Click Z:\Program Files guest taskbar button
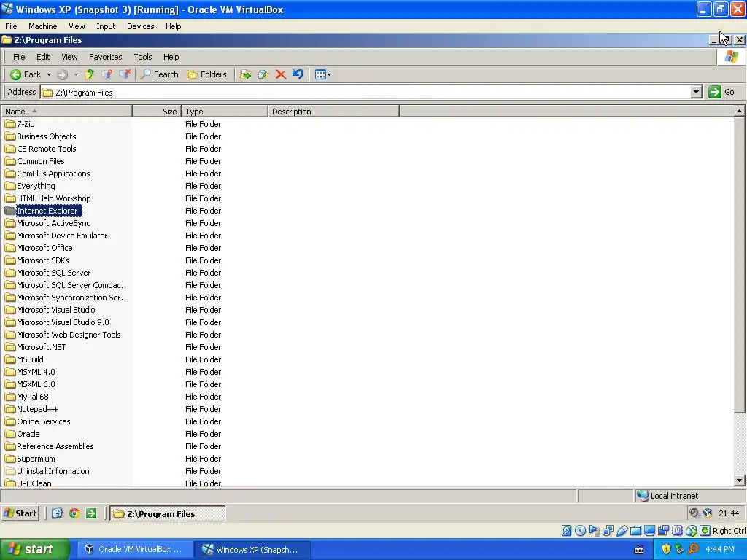The image size is (747, 560). pos(168,513)
